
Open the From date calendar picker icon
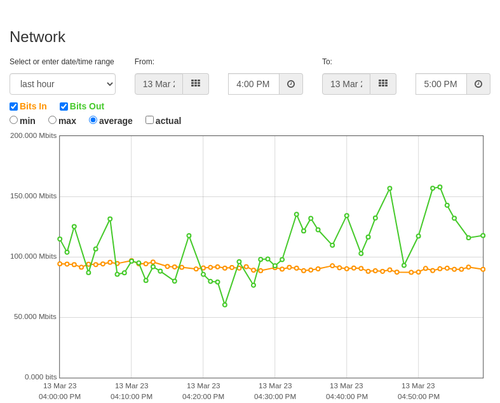point(196,84)
